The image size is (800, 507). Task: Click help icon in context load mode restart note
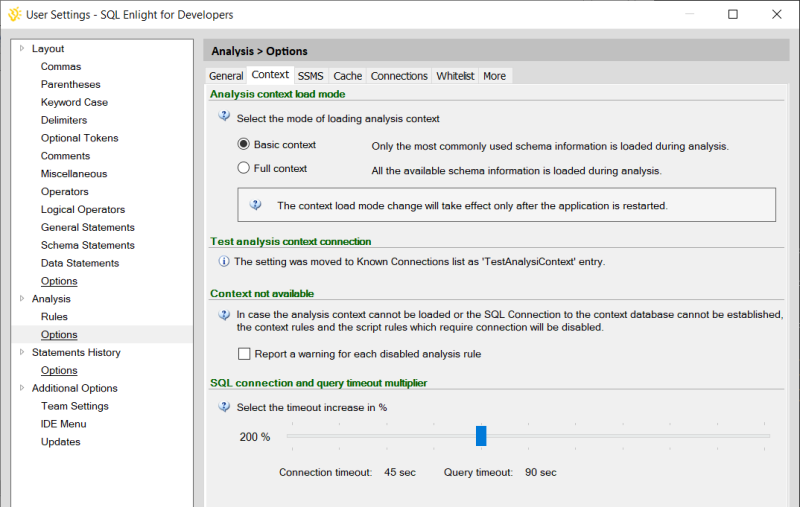256,205
